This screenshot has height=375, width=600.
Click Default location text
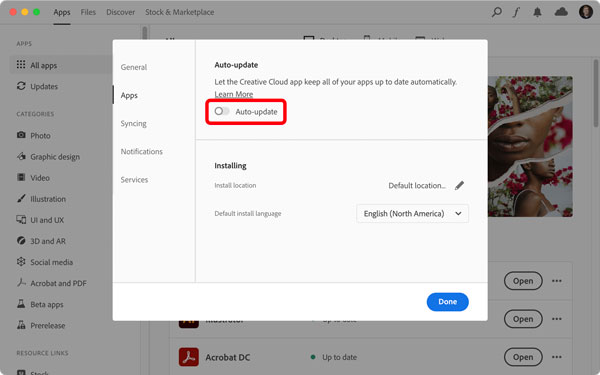tap(417, 186)
